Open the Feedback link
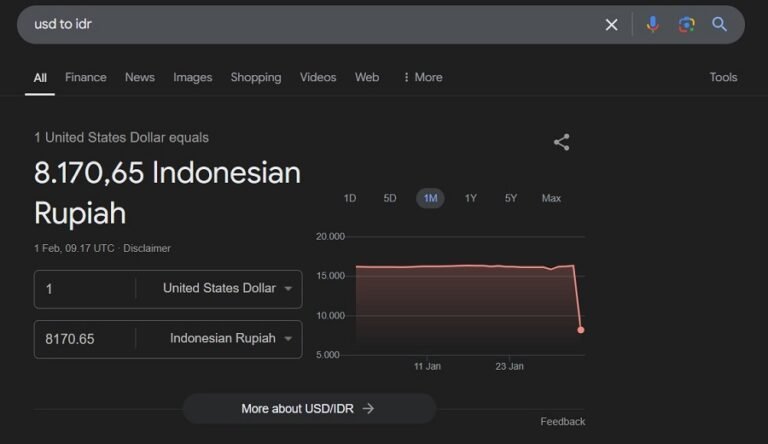The image size is (768, 444). click(563, 421)
